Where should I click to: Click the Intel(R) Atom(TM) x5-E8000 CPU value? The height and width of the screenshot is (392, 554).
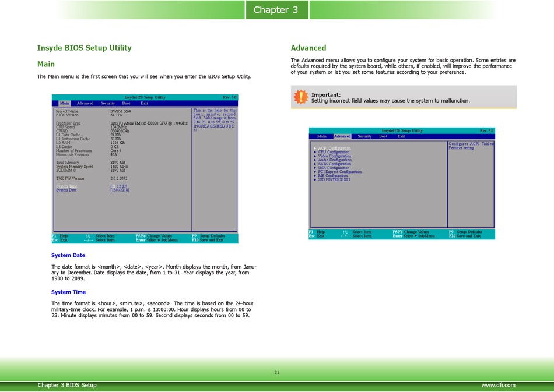tap(149, 123)
